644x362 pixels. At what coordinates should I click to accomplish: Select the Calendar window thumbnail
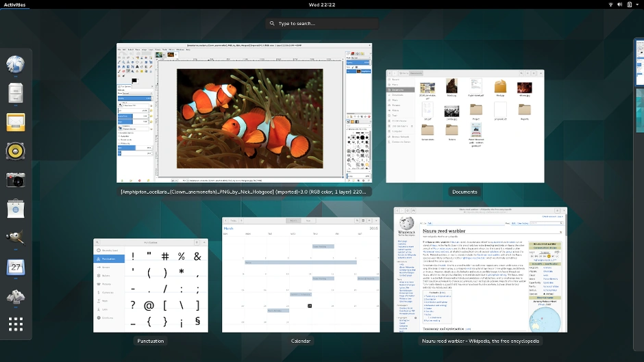[300, 275]
